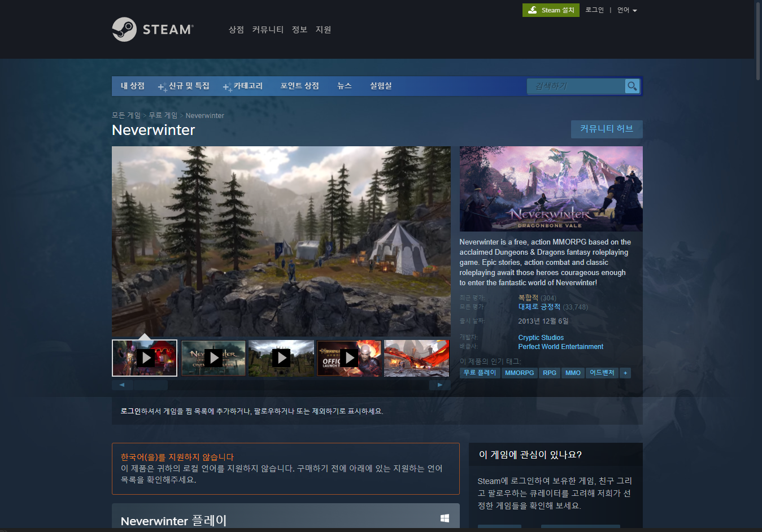Image resolution: width=762 pixels, height=532 pixels.
Task: Select the red dragon screenshot thumbnail
Action: click(x=417, y=358)
